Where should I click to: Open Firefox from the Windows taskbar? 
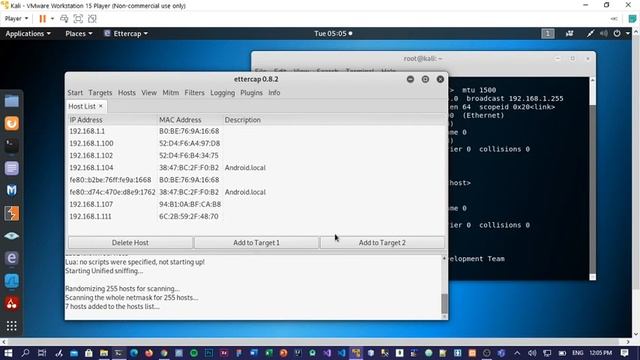pyautogui.click(x=149, y=353)
